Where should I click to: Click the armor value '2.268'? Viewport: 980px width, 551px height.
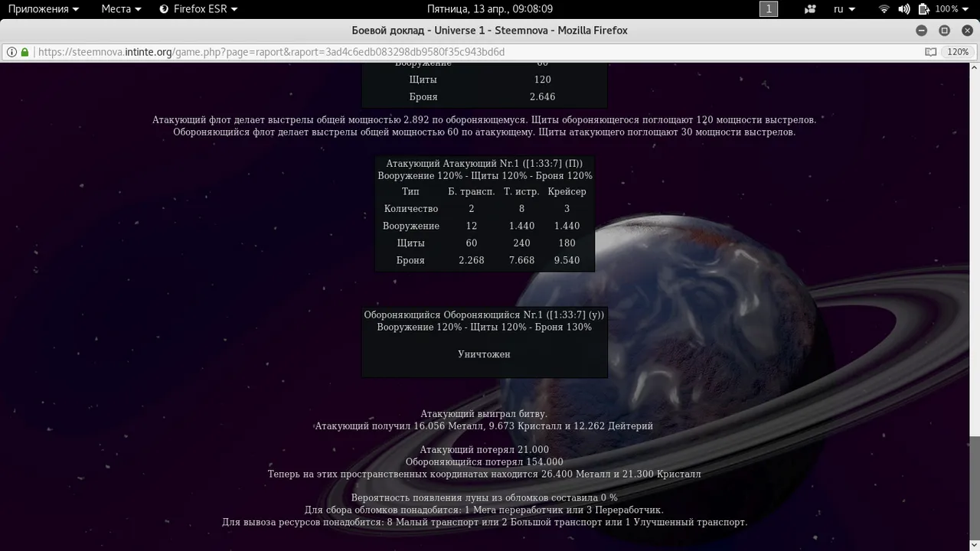point(471,261)
